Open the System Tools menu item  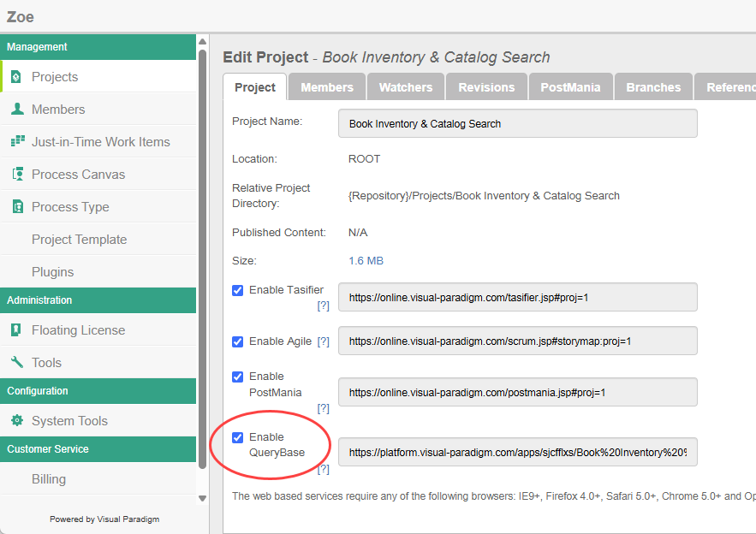(x=98, y=421)
